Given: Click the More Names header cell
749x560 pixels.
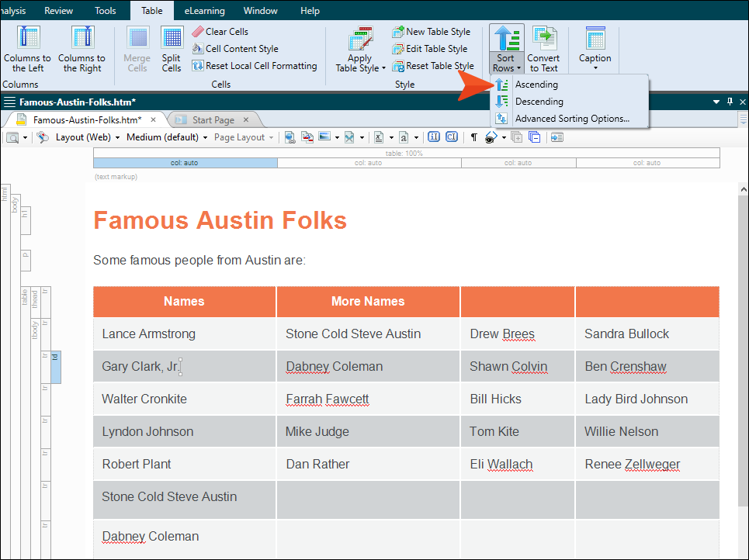Looking at the screenshot, I should pos(368,302).
